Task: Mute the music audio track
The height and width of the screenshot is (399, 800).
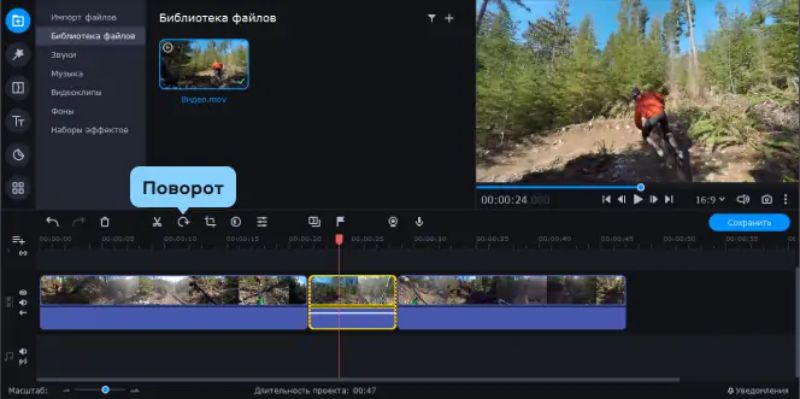Action: [x=23, y=352]
